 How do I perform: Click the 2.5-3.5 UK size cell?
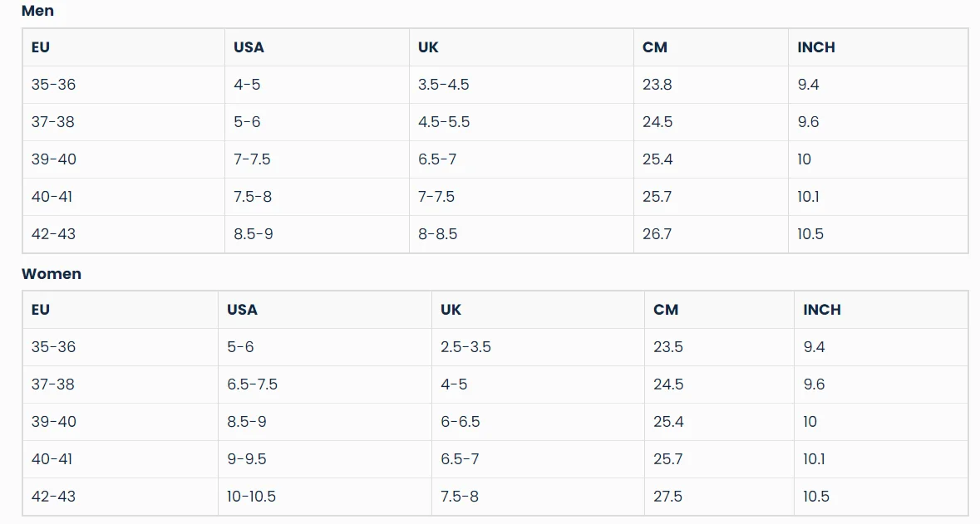[465, 347]
